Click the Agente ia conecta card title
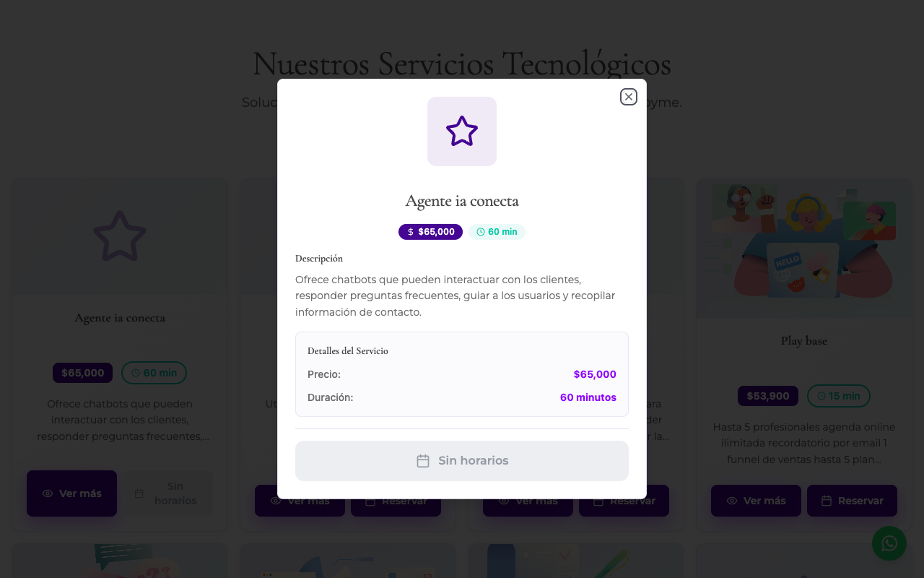 120,318
